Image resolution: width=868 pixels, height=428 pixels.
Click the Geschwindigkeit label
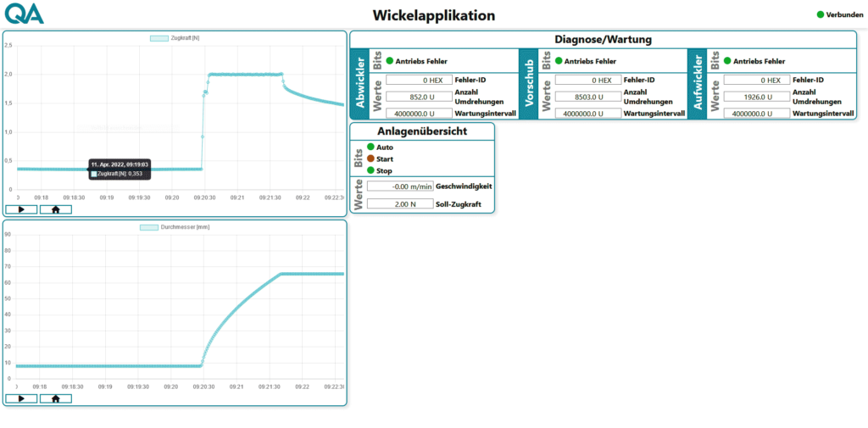(464, 186)
